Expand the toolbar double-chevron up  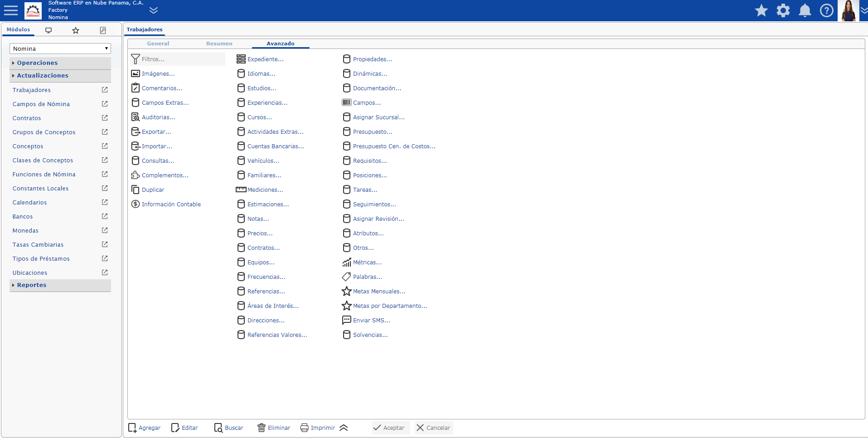(344, 428)
